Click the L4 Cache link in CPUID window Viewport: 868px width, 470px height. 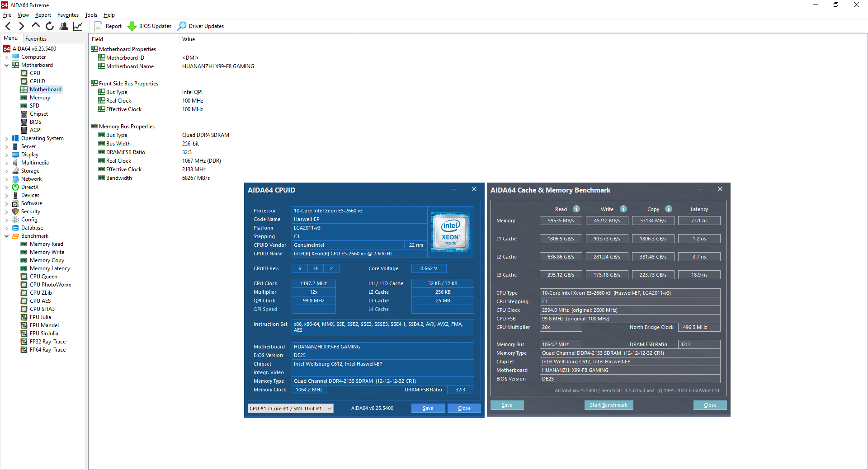point(378,309)
